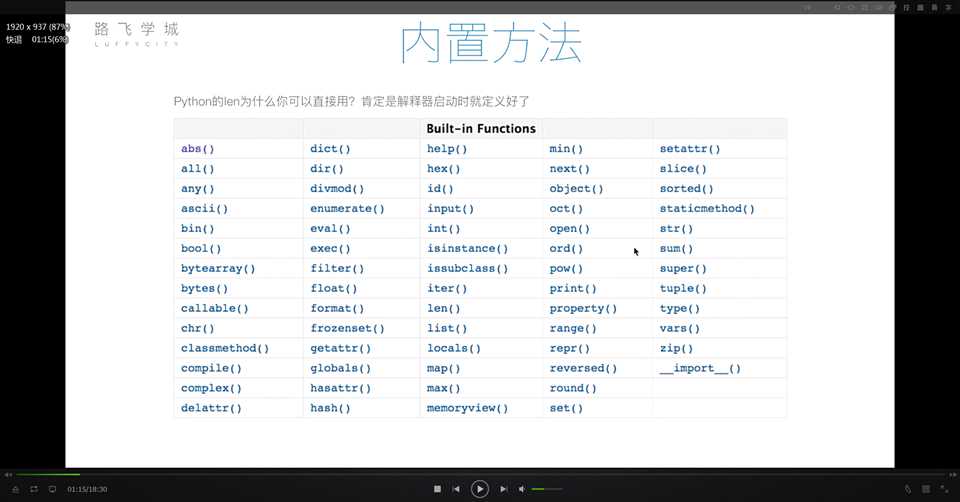Viewport: 960px width, 502px height.
Task: Click the Built-in Functions table header
Action: [x=481, y=129]
